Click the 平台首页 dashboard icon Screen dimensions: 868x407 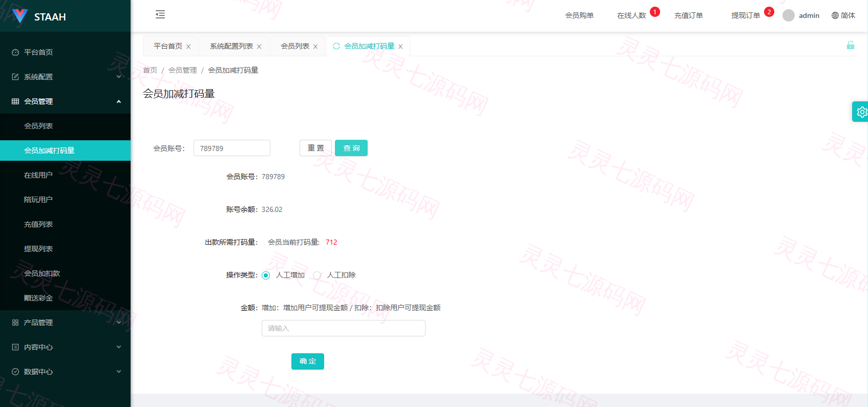15,52
